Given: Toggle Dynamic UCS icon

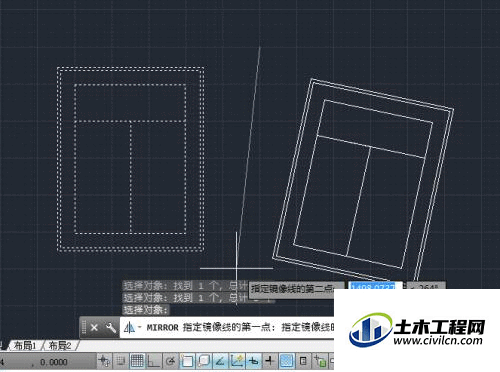Looking at the screenshot, I should pyautogui.click(x=237, y=361).
